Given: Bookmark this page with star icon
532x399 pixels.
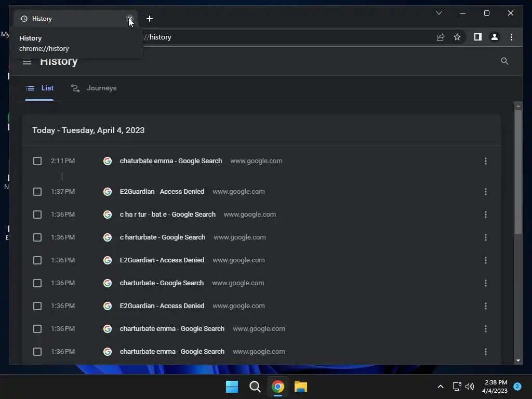Looking at the screenshot, I should [x=457, y=37].
